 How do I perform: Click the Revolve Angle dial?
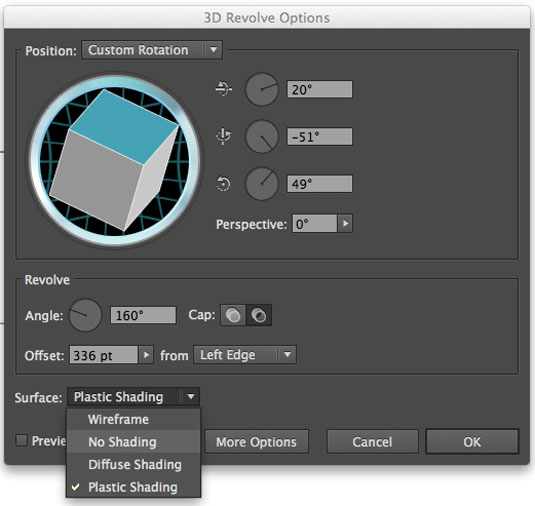click(85, 315)
